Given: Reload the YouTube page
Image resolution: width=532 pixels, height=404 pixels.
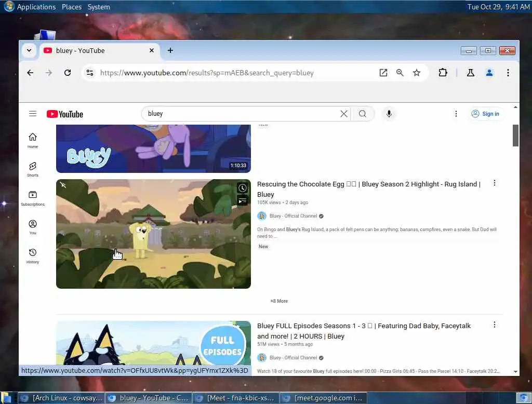Looking at the screenshot, I should click(68, 73).
